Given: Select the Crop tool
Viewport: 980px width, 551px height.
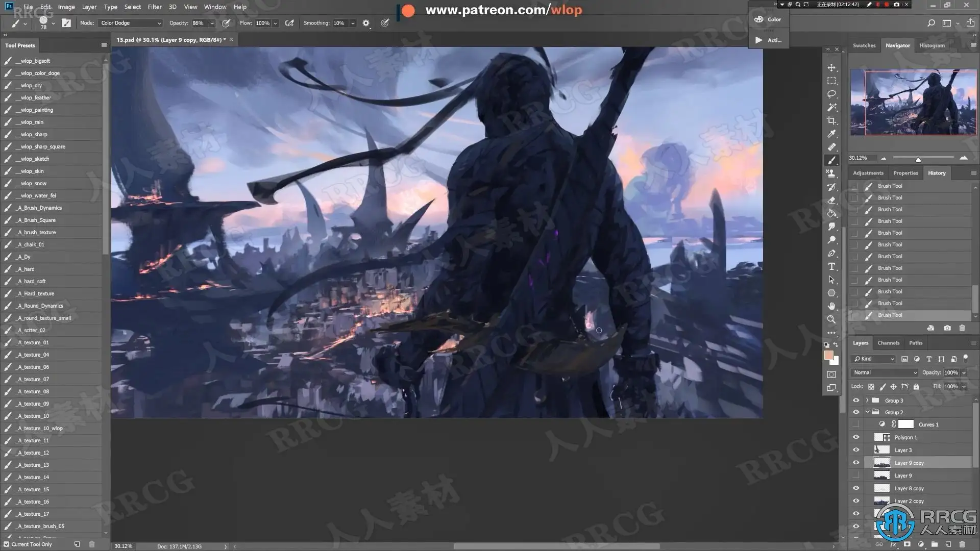Looking at the screenshot, I should [x=831, y=121].
